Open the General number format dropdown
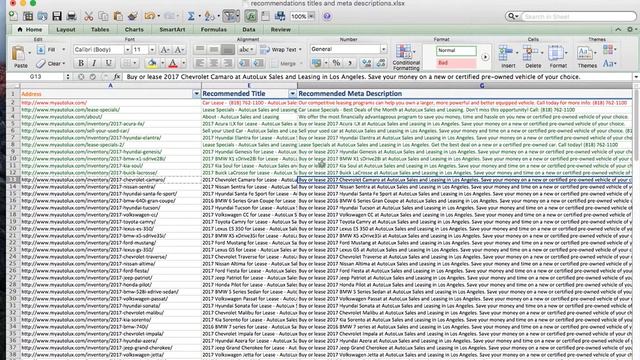The height and width of the screenshot is (360, 640). click(x=383, y=49)
